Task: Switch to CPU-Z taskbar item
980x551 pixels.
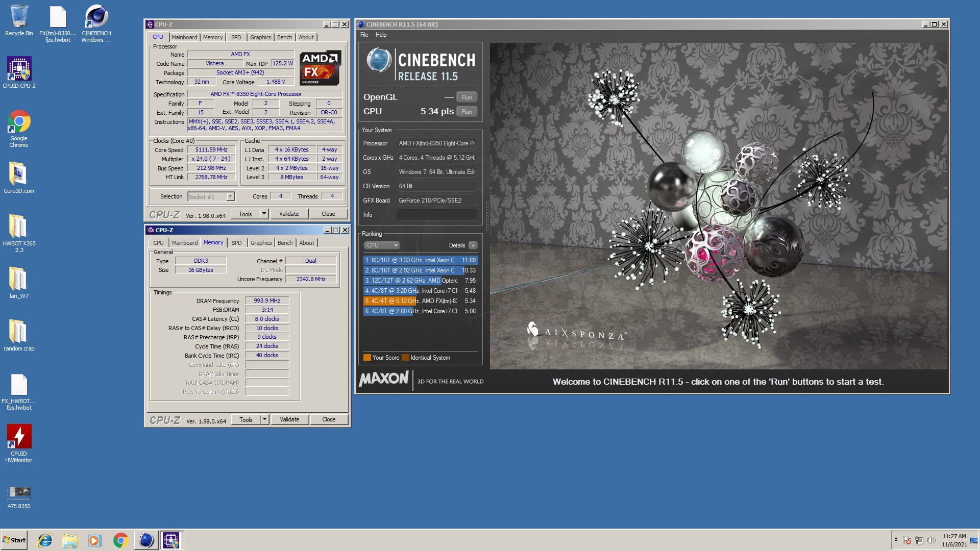Action: 171,540
